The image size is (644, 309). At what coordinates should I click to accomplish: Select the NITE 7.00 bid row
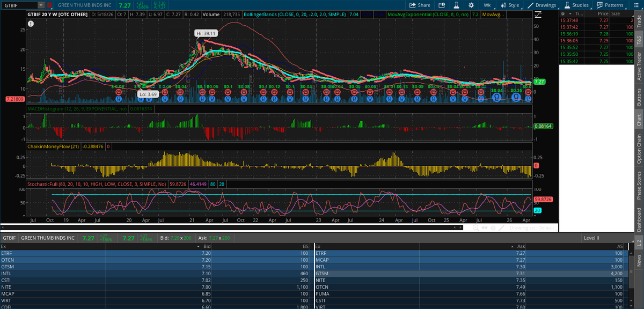[156, 287]
